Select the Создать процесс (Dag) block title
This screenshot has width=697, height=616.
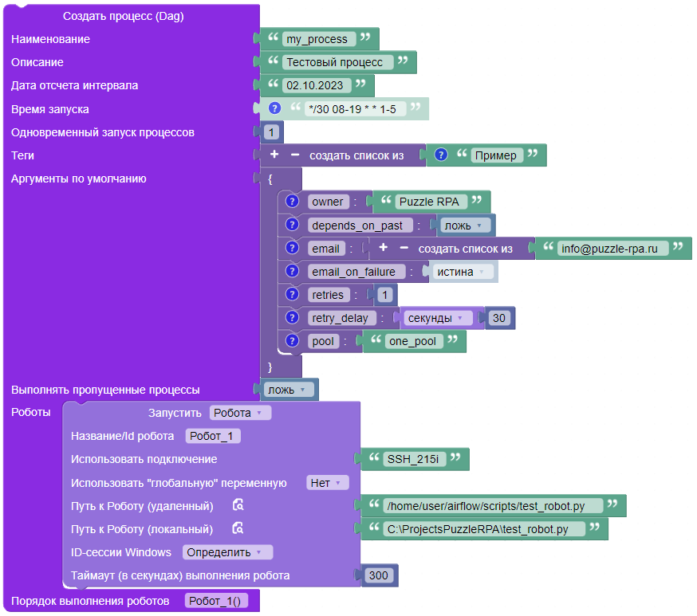tap(123, 16)
